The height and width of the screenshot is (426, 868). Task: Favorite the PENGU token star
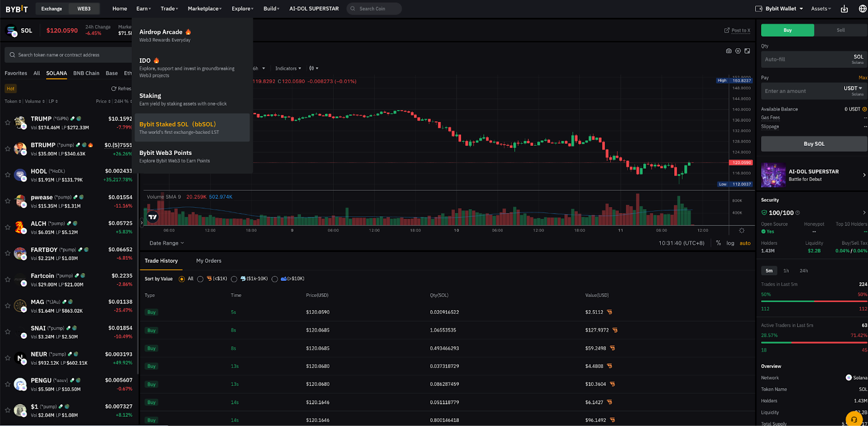[8, 384]
